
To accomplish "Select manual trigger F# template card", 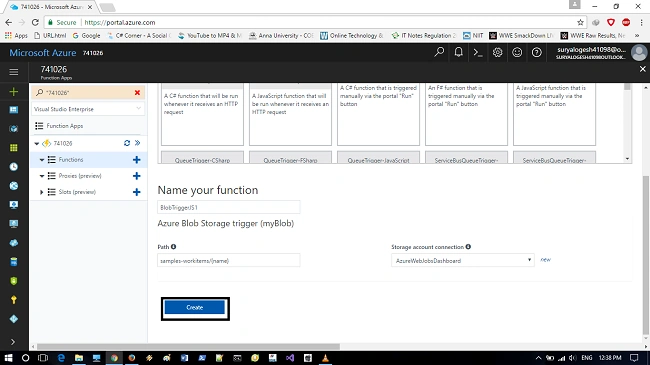I will click(x=466, y=114).
